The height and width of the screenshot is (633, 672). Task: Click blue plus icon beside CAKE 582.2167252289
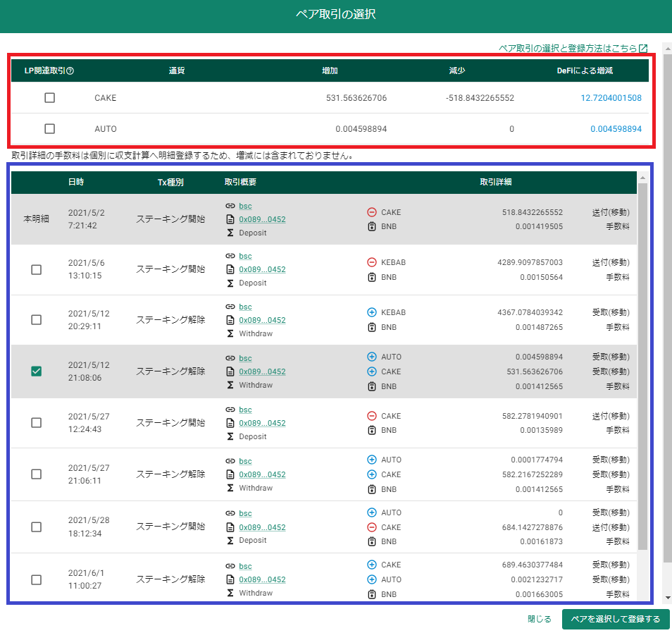[372, 474]
